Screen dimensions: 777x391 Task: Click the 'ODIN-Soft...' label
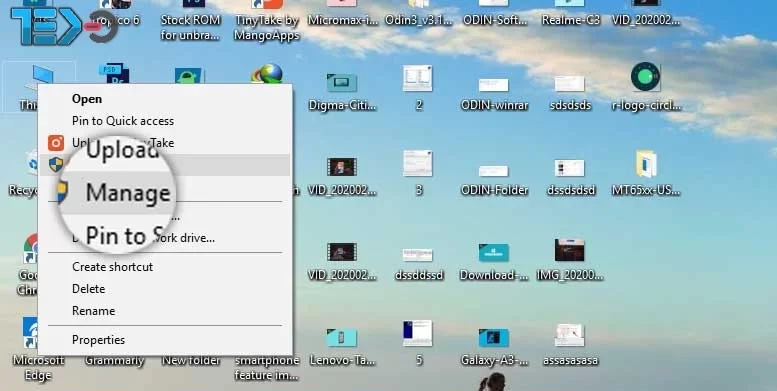tap(495, 20)
